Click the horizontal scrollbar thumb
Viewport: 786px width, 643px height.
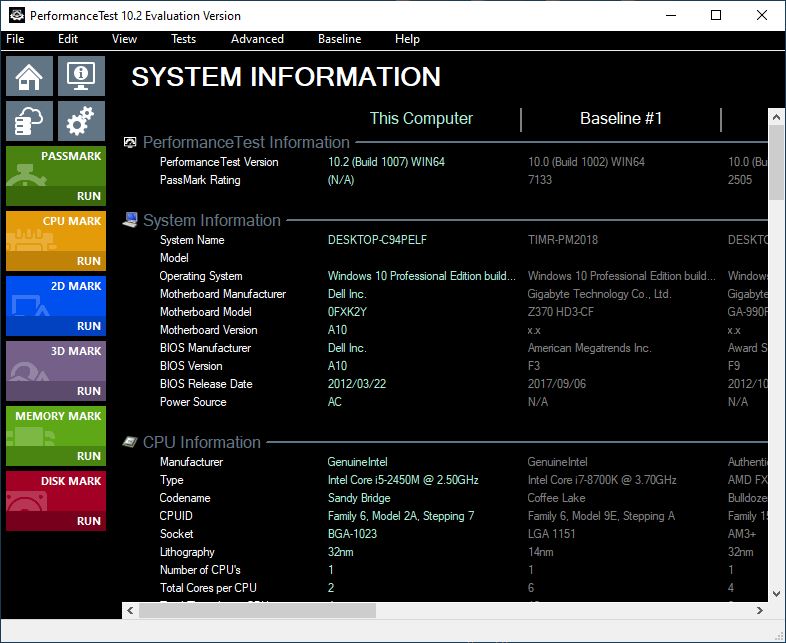coord(258,610)
